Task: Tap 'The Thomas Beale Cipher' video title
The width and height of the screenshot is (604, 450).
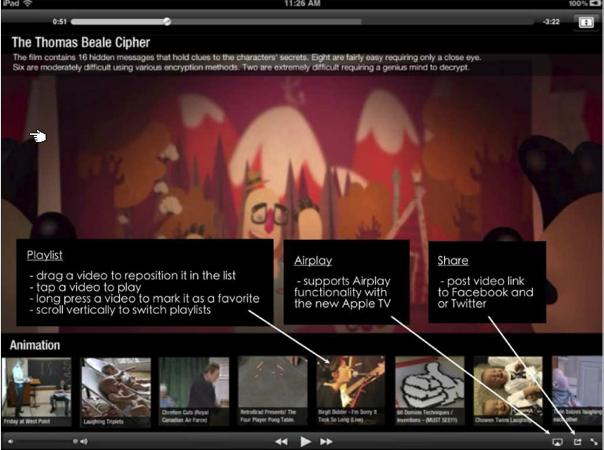Action: pyautogui.click(x=81, y=42)
